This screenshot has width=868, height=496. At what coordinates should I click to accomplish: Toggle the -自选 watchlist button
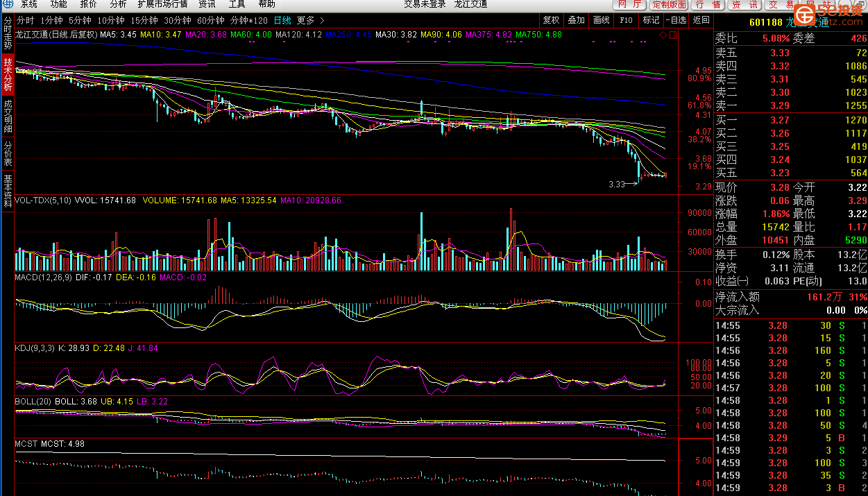point(676,21)
